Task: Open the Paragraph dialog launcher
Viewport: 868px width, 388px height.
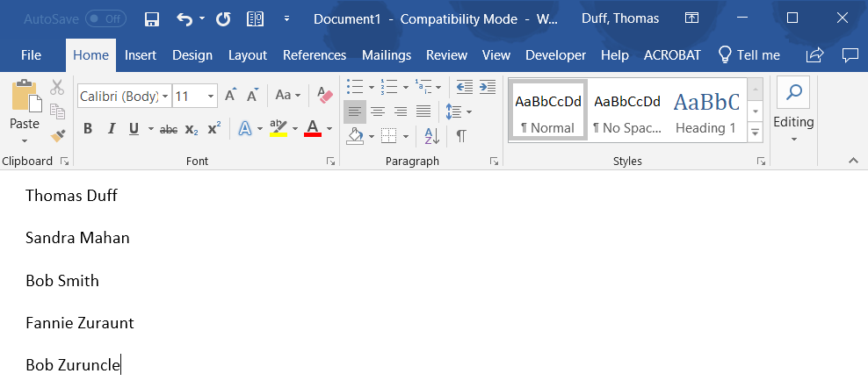Action: [x=494, y=162]
